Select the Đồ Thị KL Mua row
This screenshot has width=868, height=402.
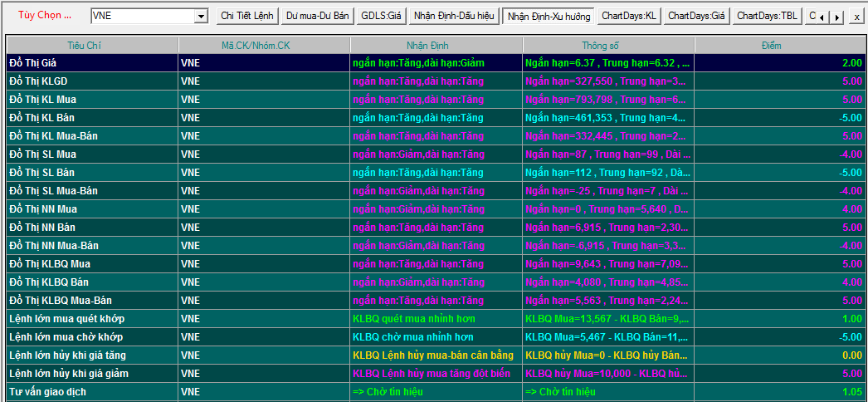point(436,100)
